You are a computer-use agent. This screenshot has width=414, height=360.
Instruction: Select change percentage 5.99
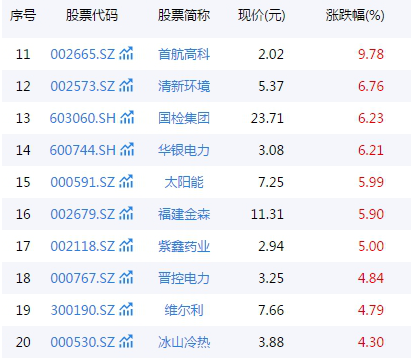coord(371,182)
